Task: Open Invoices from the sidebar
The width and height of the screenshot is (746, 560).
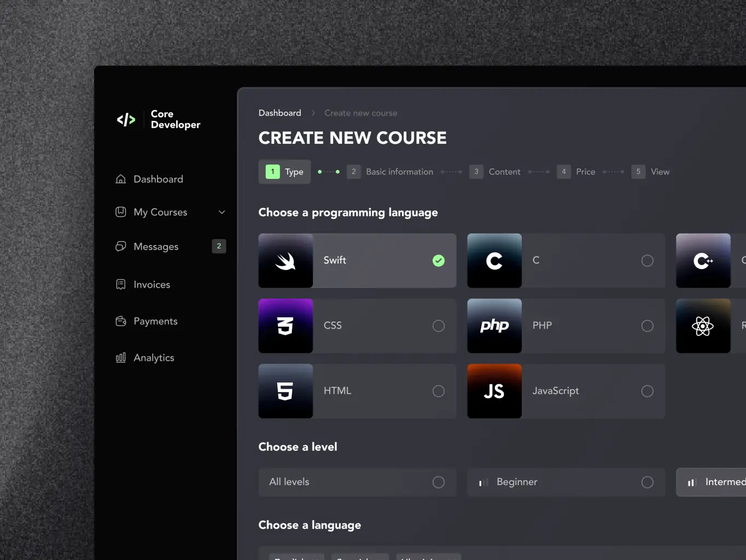Action: pos(151,284)
